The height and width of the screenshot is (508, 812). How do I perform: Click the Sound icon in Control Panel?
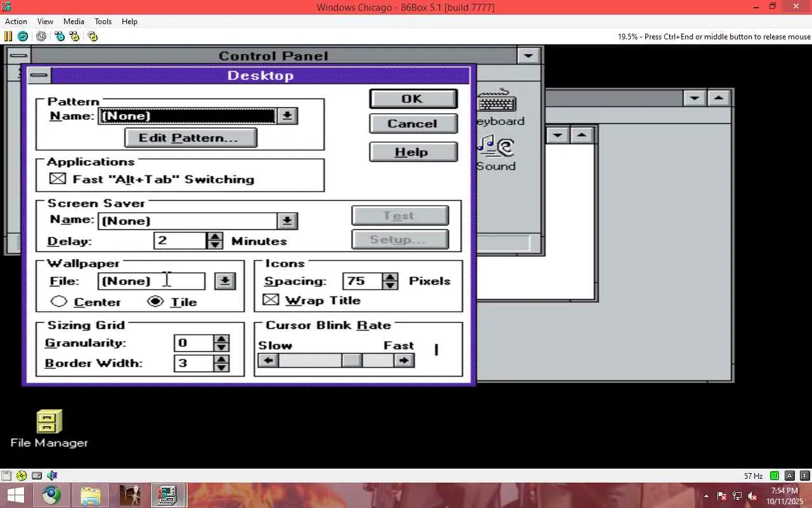(x=496, y=153)
